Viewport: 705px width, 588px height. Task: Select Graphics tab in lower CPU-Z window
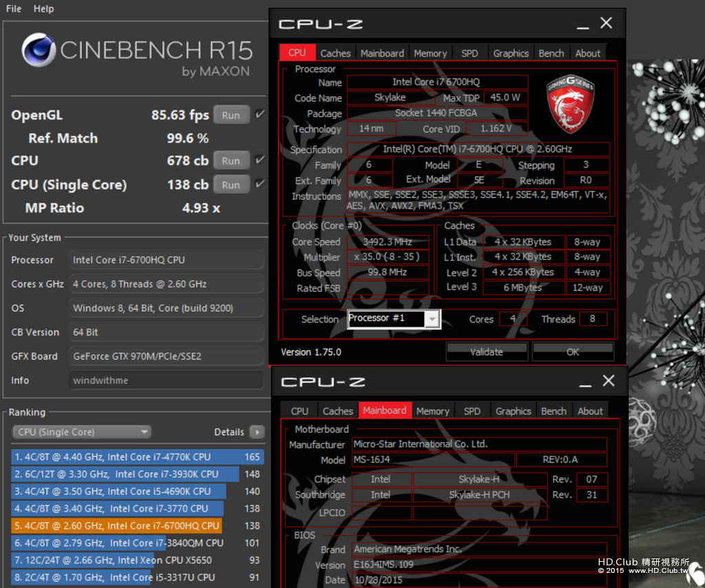pyautogui.click(x=513, y=411)
